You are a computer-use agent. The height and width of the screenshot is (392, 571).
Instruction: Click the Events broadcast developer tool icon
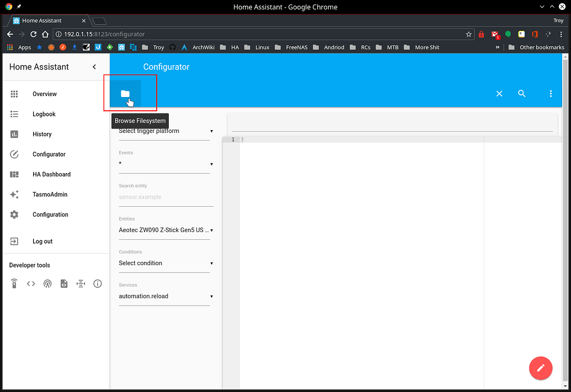[x=47, y=283]
